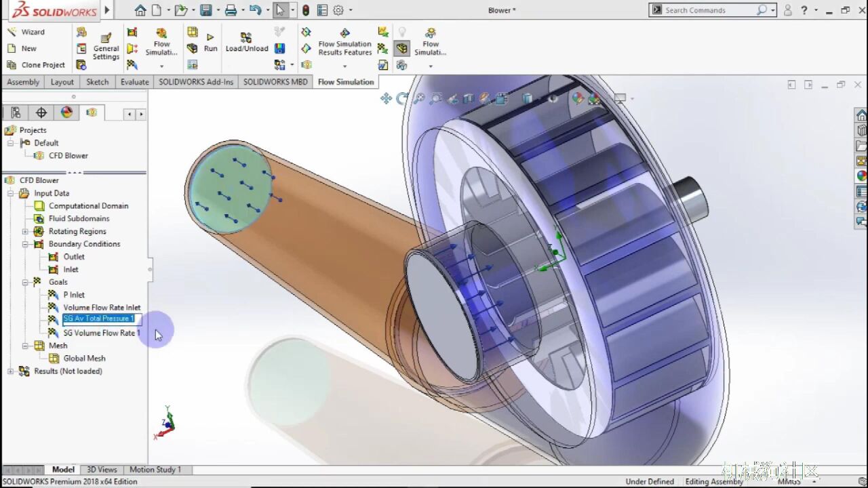868x488 pixels.
Task: Open FeatureManager design tree panel tab
Action: [x=16, y=113]
